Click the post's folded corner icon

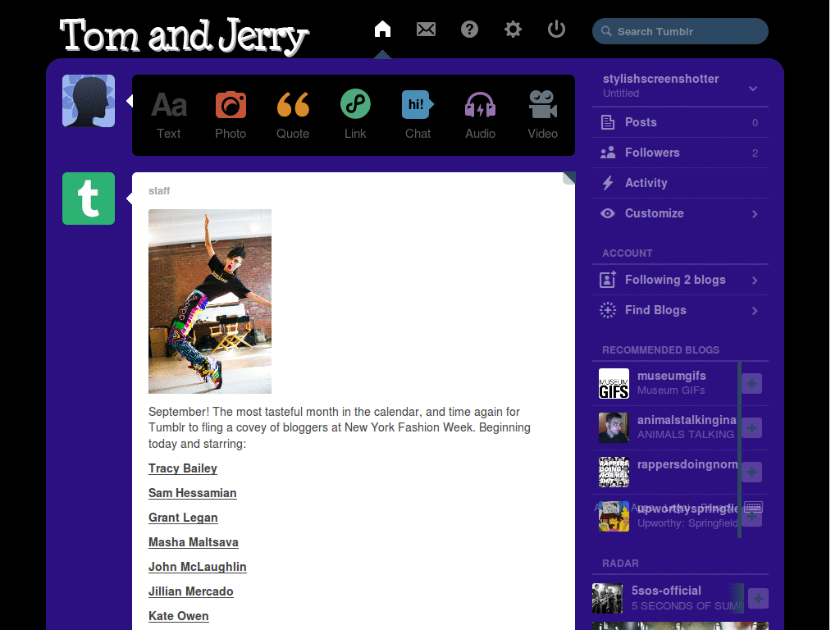click(x=569, y=178)
